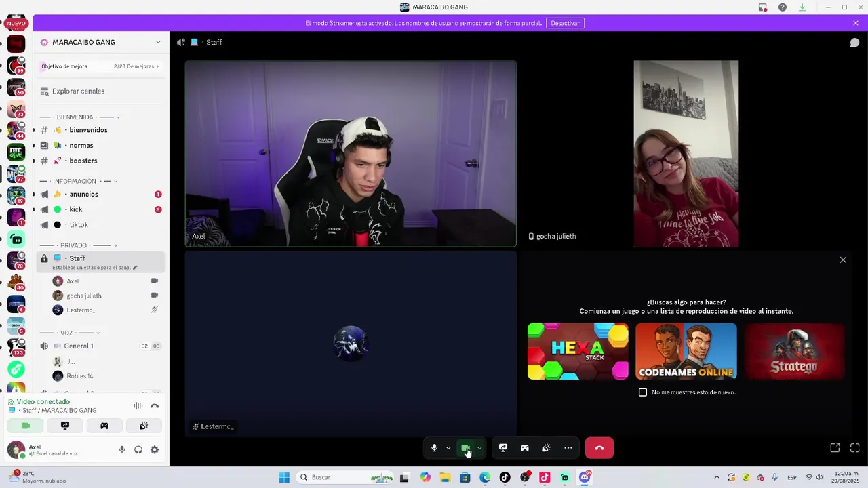Click the taskbar Buscar search box
The image size is (868, 488).
pyautogui.click(x=345, y=477)
